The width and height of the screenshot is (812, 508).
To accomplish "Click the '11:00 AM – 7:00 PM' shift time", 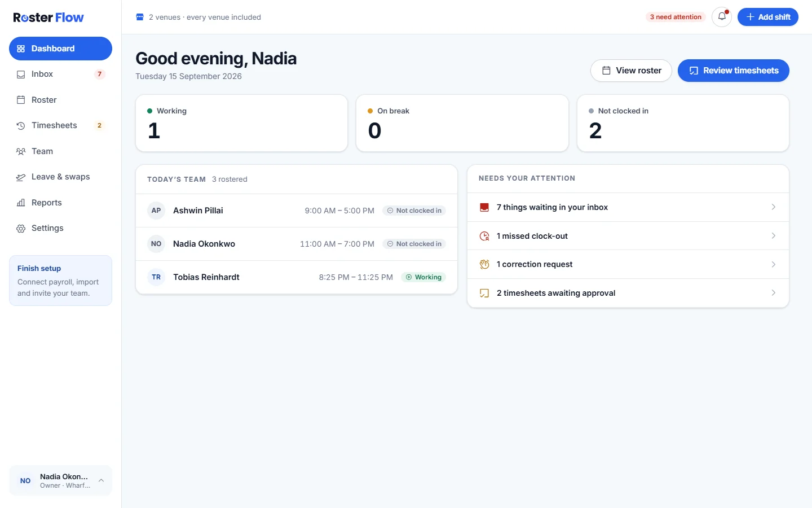I will coord(337,244).
